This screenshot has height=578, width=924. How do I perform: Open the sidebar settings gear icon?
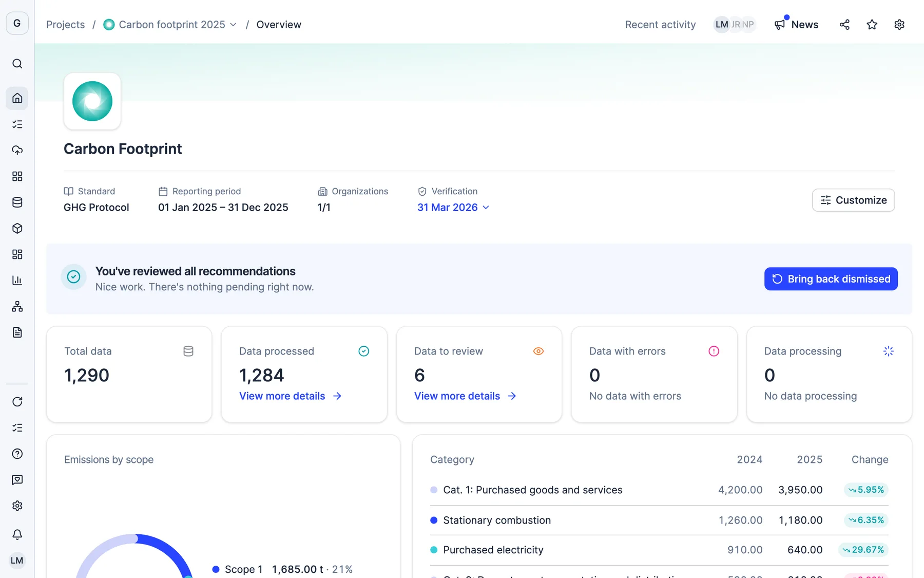(x=17, y=506)
